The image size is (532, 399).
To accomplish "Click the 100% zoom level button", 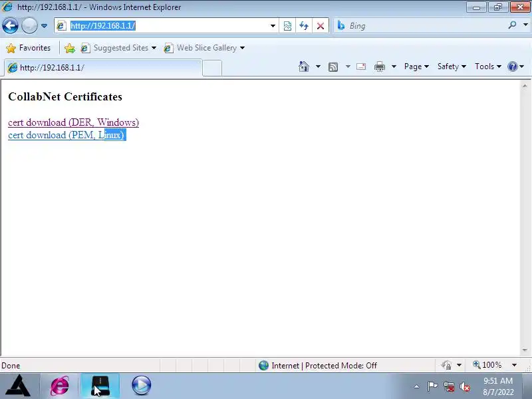I will (x=487, y=365).
